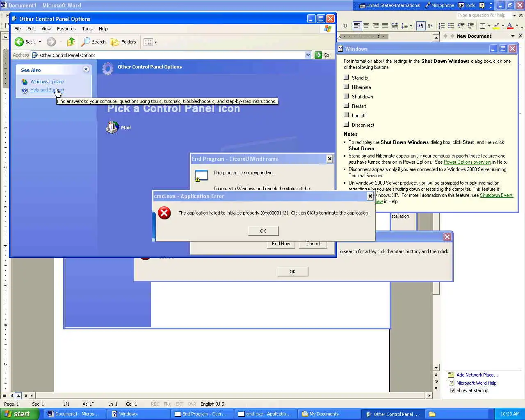Click the Underline formatting button in Word
The image size is (525, 420).
tap(345, 26)
